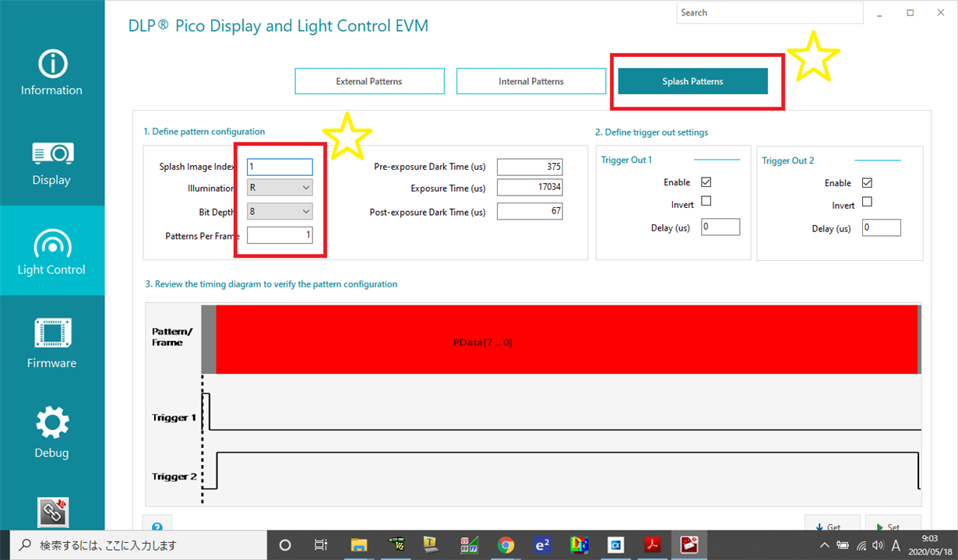Click Trigger Out 2 Delay field
The height and width of the screenshot is (560, 958).
click(881, 227)
